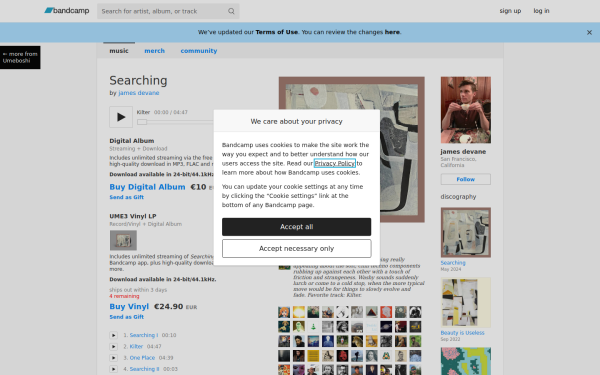Image resolution: width=600 pixels, height=375 pixels.
Task: Click the '4 remaining' stock text
Action: [124, 296]
